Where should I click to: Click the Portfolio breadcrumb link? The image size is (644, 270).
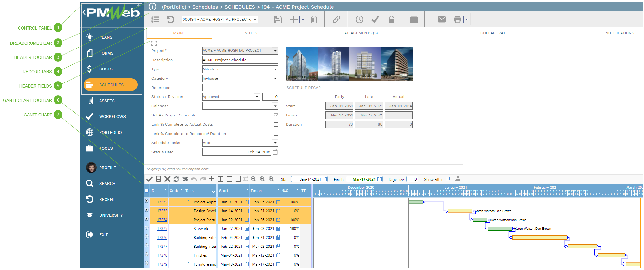[x=174, y=7]
